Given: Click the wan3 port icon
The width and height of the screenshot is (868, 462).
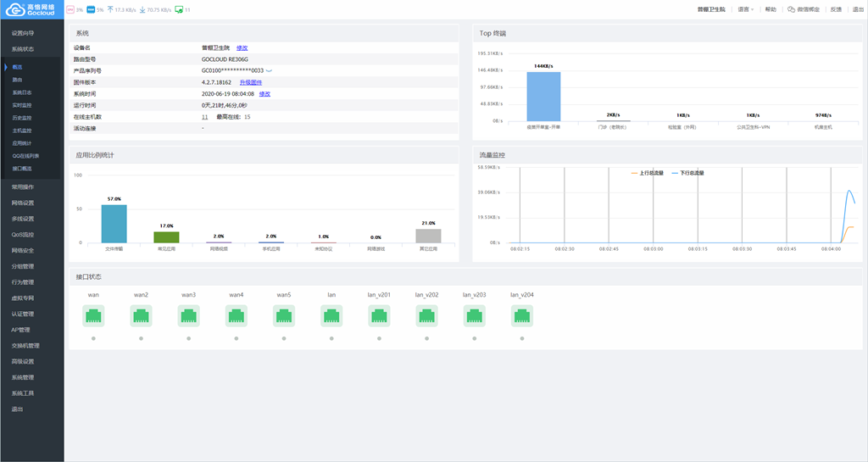Looking at the screenshot, I should click(189, 316).
